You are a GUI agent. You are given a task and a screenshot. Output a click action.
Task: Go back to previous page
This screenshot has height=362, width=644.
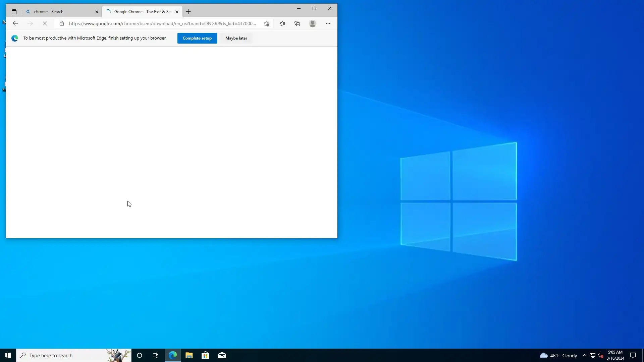15,23
